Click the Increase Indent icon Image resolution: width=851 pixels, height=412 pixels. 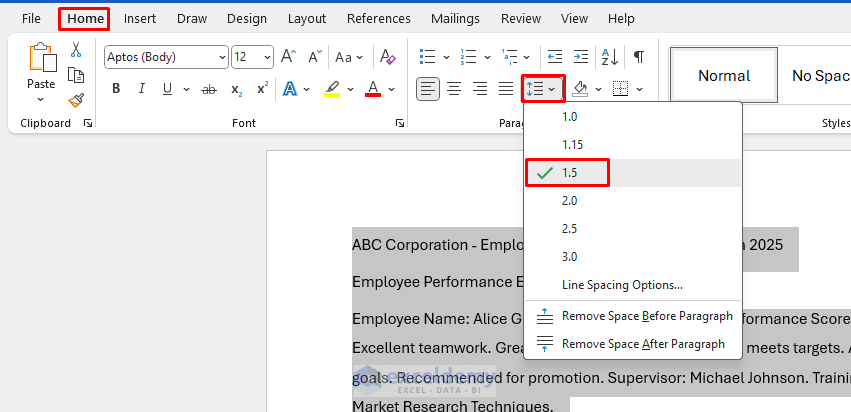click(580, 57)
